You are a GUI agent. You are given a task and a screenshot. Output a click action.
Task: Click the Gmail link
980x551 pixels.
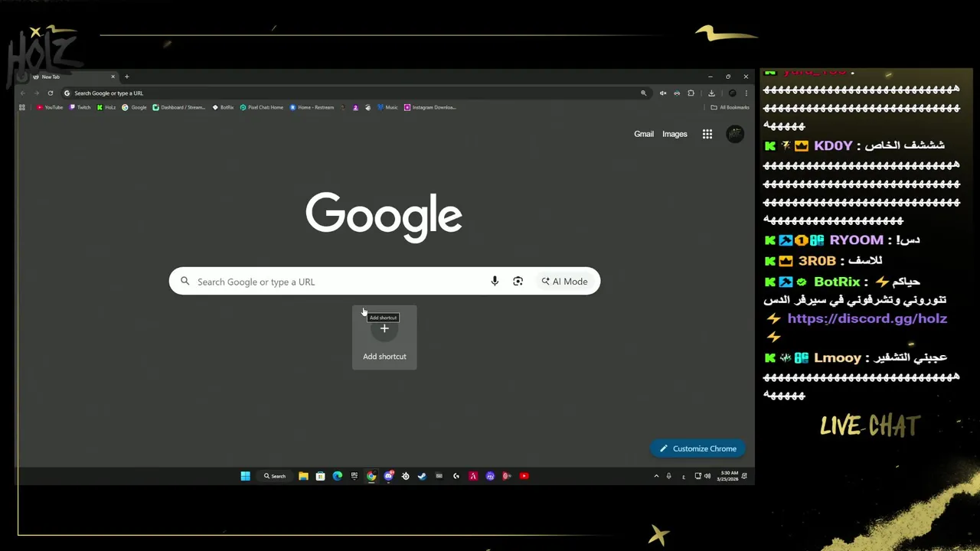point(644,134)
